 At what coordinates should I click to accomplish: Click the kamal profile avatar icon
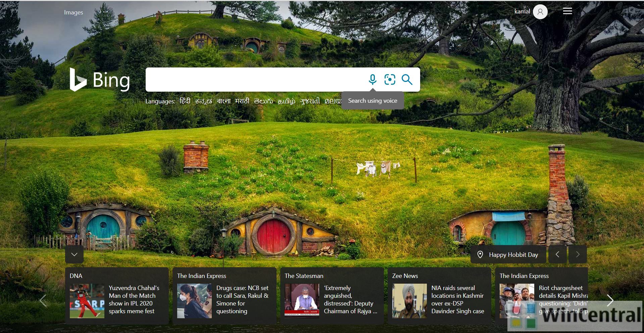(x=540, y=12)
